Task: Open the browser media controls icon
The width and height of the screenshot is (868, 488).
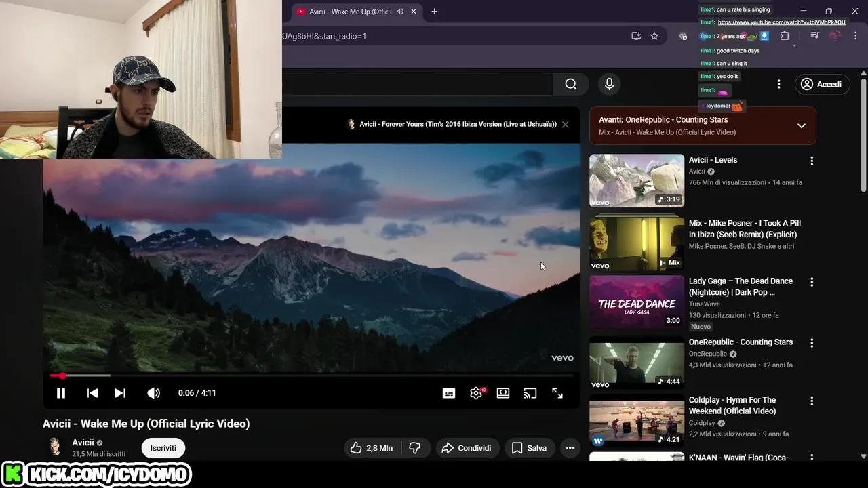Action: pyautogui.click(x=815, y=36)
